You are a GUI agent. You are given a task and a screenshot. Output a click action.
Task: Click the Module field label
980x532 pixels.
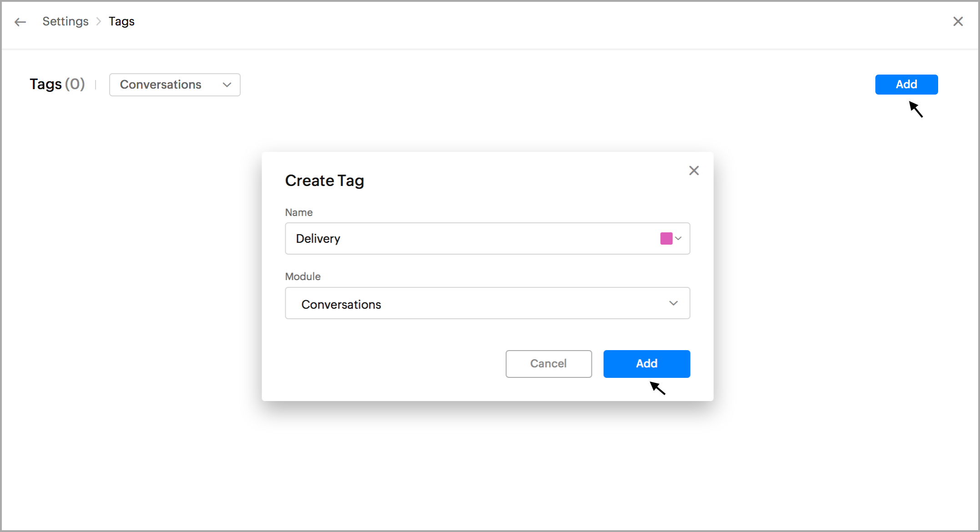point(303,276)
